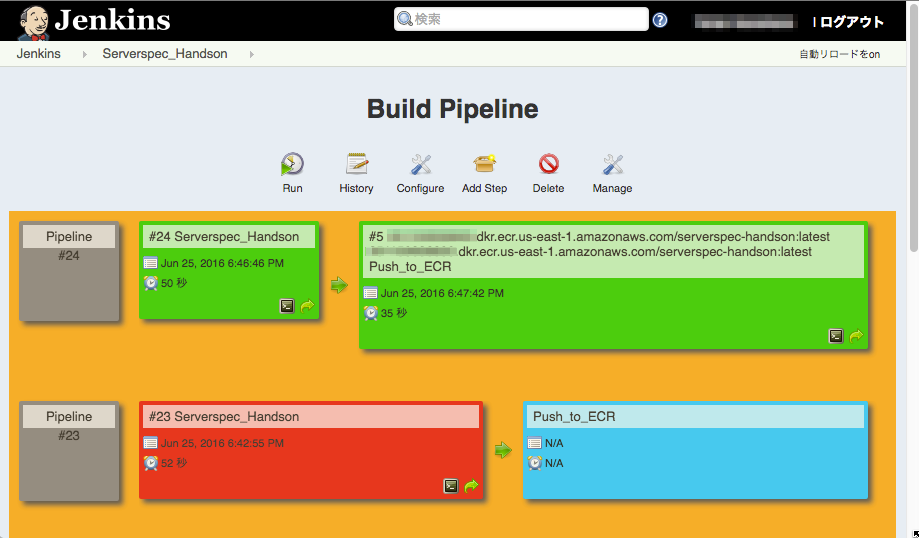Image resolution: width=919 pixels, height=538 pixels.
Task: Click calendar icon in pending Push_to_ECR card
Action: point(535,443)
